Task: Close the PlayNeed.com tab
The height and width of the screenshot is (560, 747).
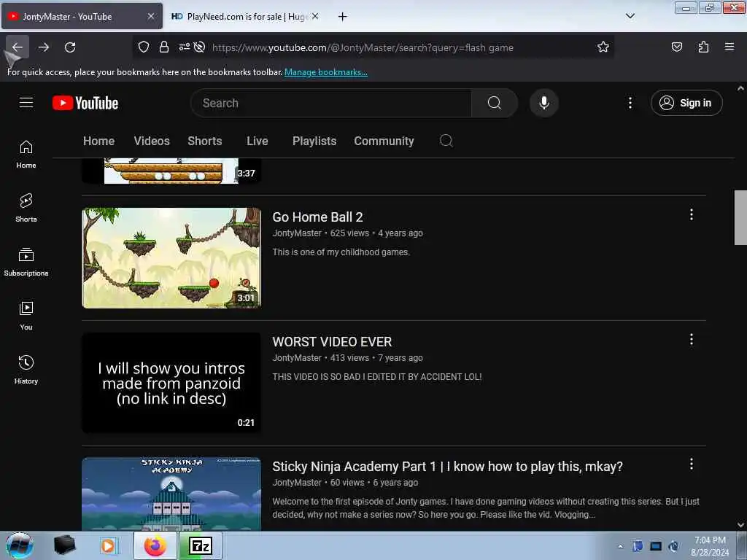Action: [x=315, y=16]
